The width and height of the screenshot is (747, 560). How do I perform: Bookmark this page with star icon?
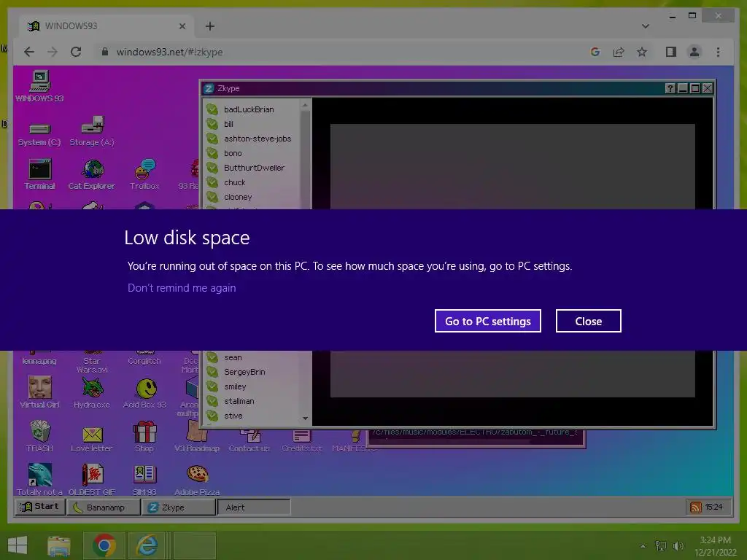point(642,52)
